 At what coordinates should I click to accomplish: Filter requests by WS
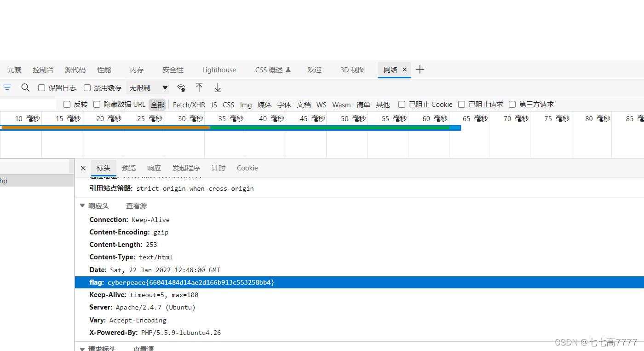(x=322, y=105)
